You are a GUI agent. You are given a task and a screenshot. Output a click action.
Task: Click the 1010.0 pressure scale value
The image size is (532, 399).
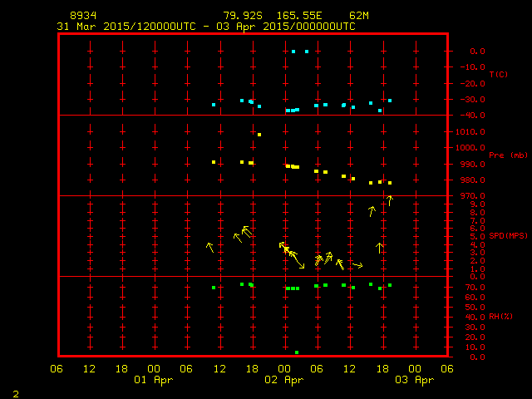[466, 131]
